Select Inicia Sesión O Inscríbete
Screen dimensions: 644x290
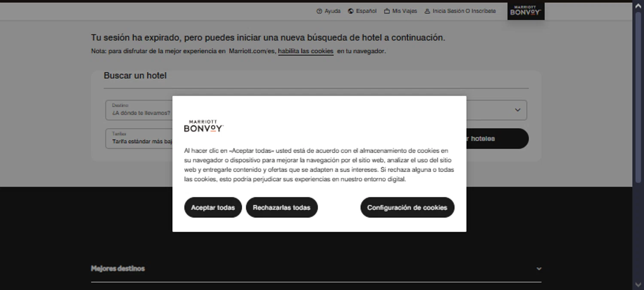click(460, 11)
